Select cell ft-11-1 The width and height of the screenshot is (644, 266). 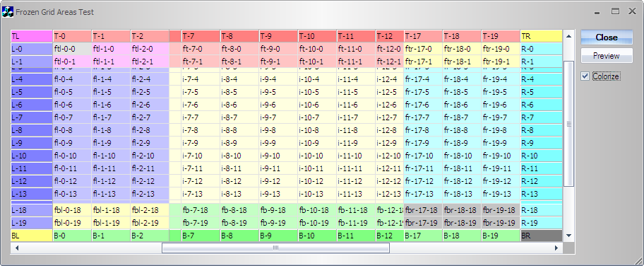point(356,62)
